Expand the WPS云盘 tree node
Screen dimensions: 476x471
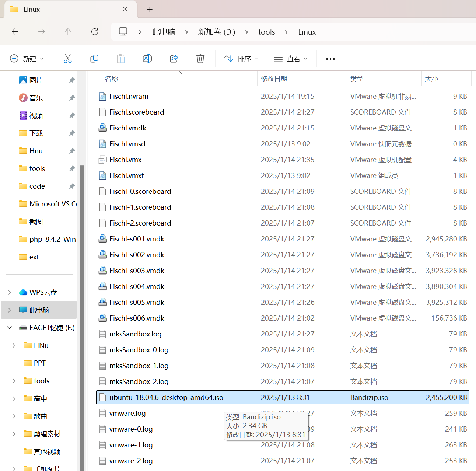[x=10, y=292]
